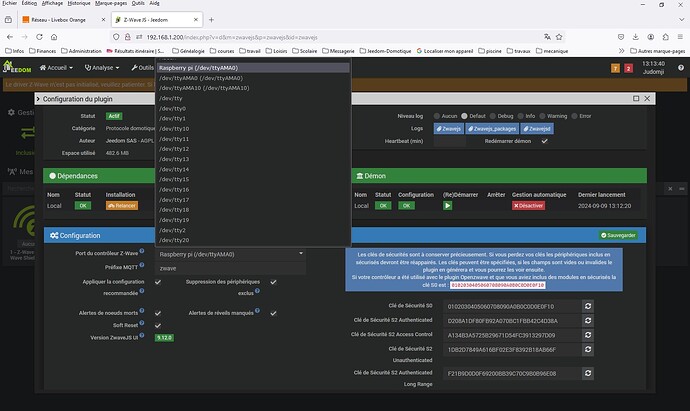The height and width of the screenshot is (411, 690).
Task: Click the Préfixe MQTT input field
Action: [231, 268]
